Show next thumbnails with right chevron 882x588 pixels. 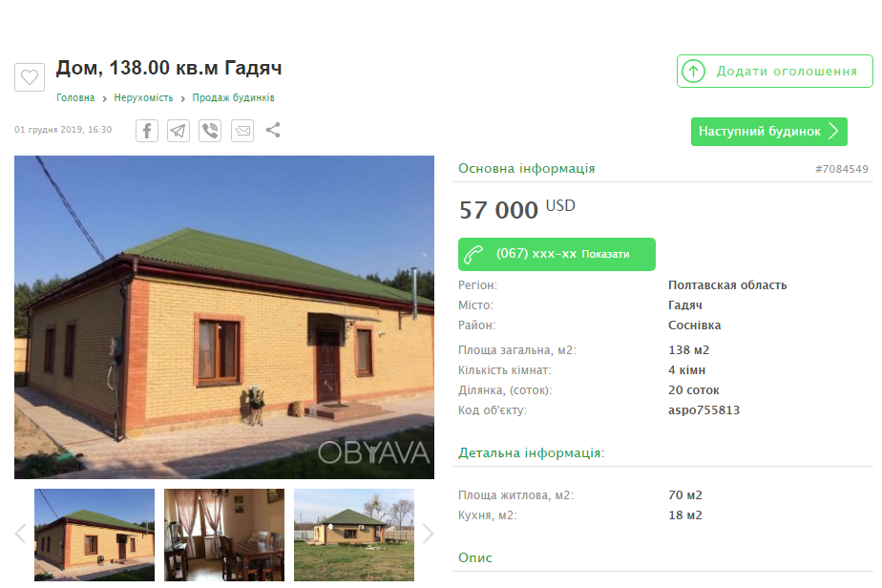pyautogui.click(x=428, y=534)
